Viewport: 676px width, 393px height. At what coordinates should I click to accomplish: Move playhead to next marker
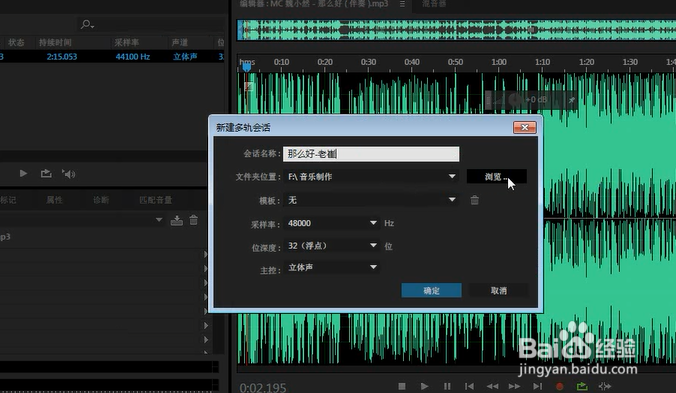click(x=537, y=386)
